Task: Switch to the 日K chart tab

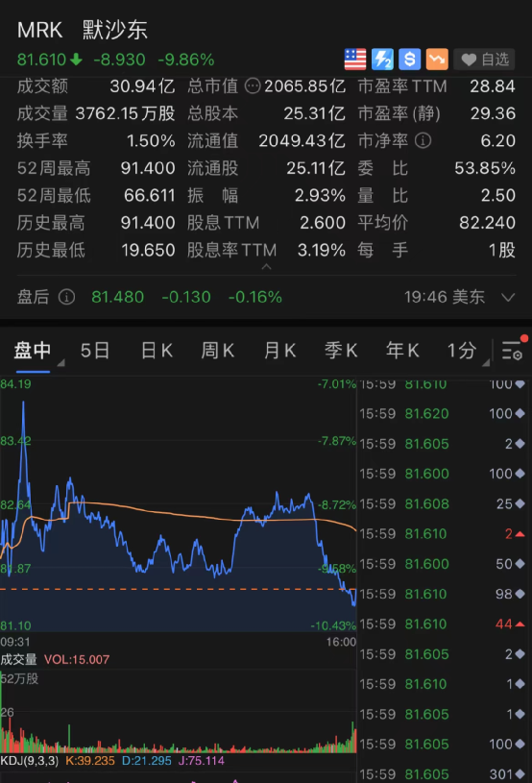Action: pyautogui.click(x=157, y=351)
